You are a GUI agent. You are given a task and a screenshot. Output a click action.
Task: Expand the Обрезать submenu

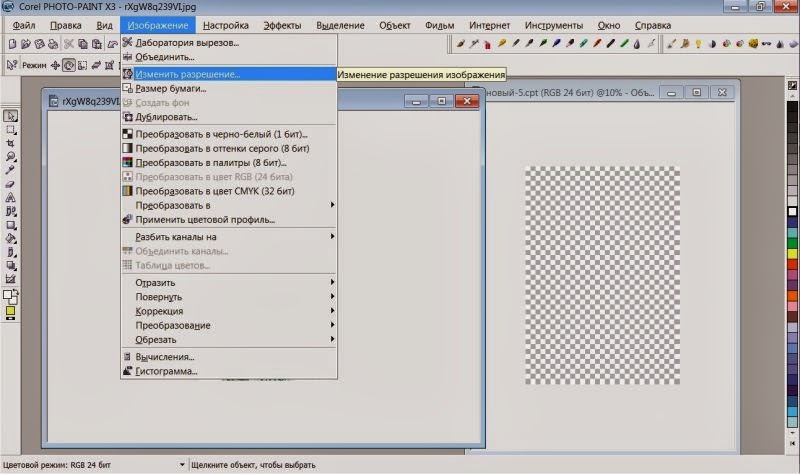(x=229, y=339)
